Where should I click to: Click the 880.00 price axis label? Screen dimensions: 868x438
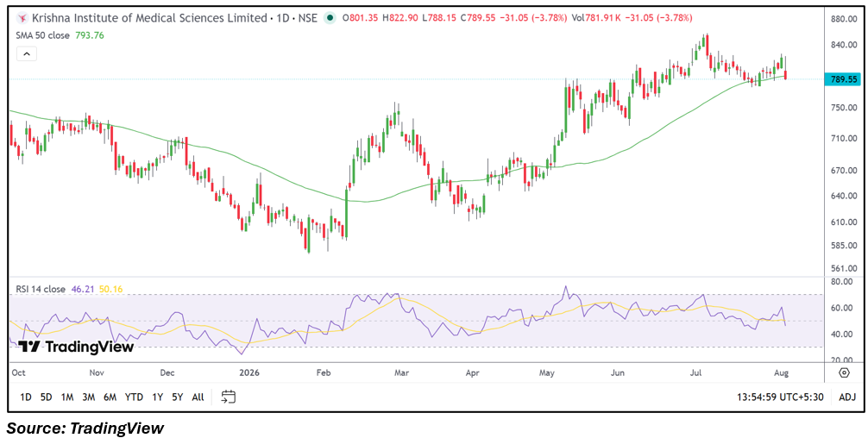point(845,19)
